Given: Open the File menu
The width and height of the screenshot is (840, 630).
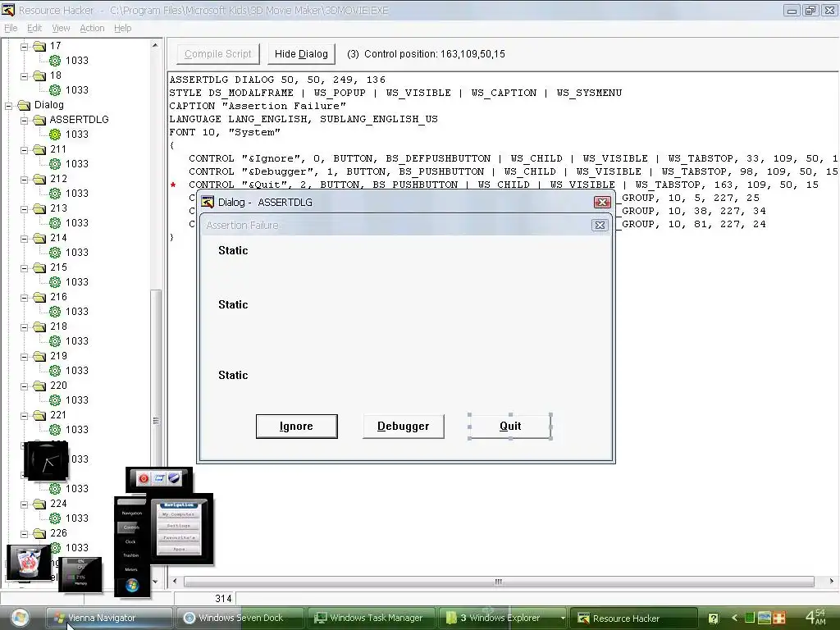Looking at the screenshot, I should tap(11, 28).
